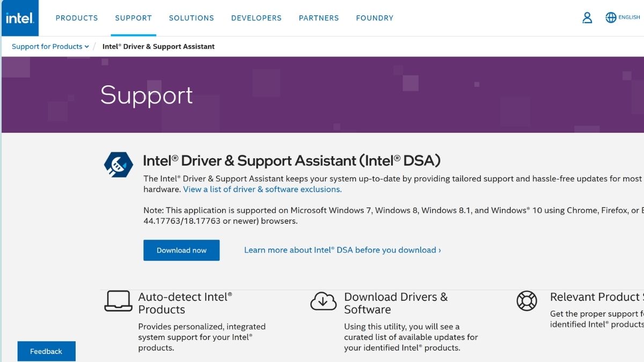Open the user account icon
The image size is (644, 362).
587,18
